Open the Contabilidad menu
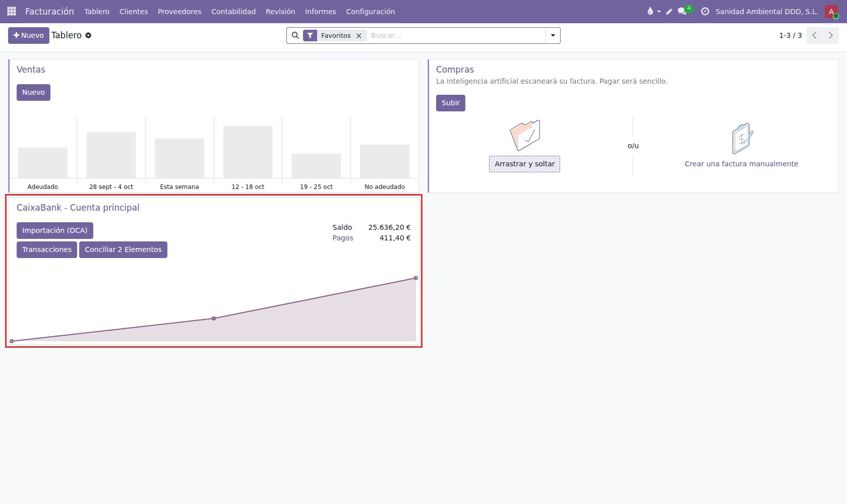Viewport: 847px width, 504px height. tap(233, 12)
